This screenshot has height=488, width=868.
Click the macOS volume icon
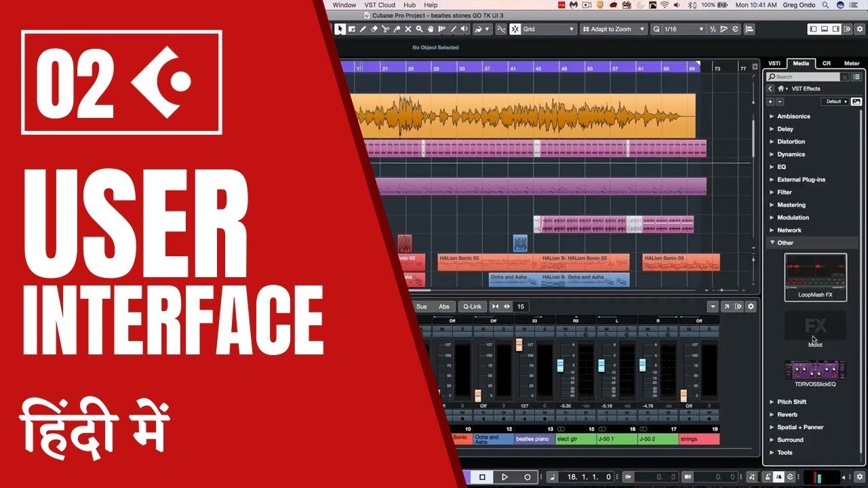tap(677, 5)
